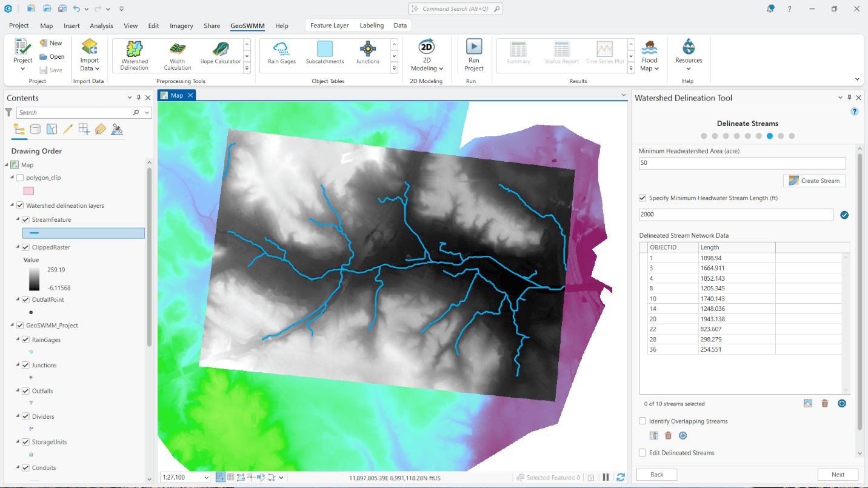The width and height of the screenshot is (868, 488).
Task: Open the Labeling tab
Action: tap(372, 25)
